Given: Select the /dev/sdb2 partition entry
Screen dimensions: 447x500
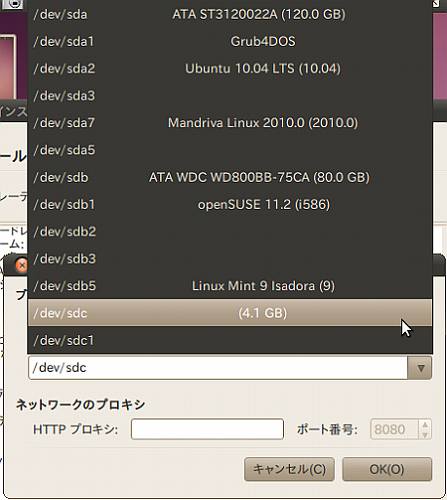Looking at the screenshot, I should (230, 232).
